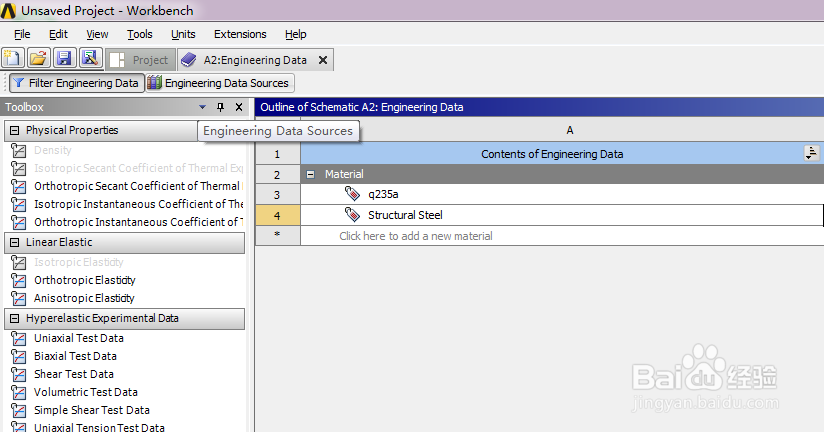This screenshot has height=432, width=824.
Task: Select Orthotropic Elasticity in toolbox
Action: 85,280
